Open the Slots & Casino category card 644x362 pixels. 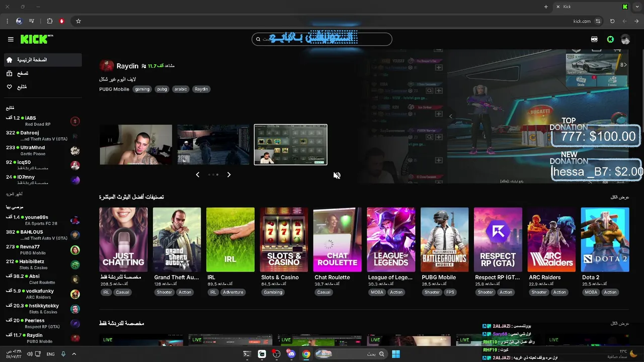pos(284,239)
